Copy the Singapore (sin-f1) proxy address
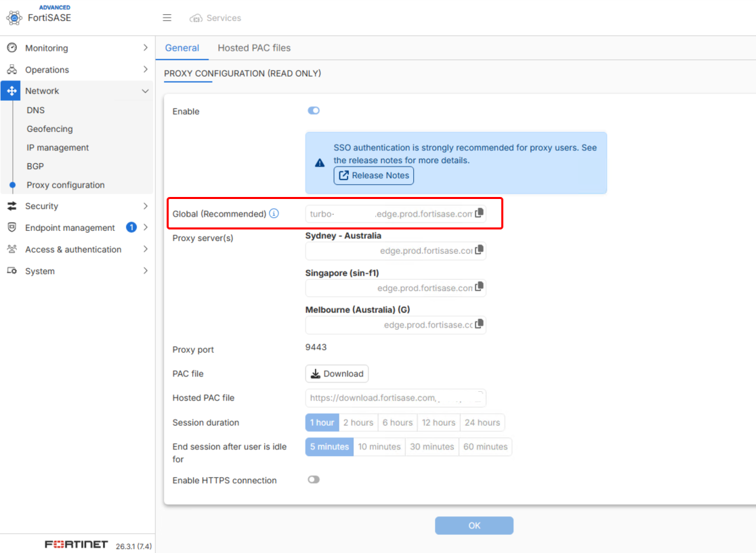 click(479, 287)
